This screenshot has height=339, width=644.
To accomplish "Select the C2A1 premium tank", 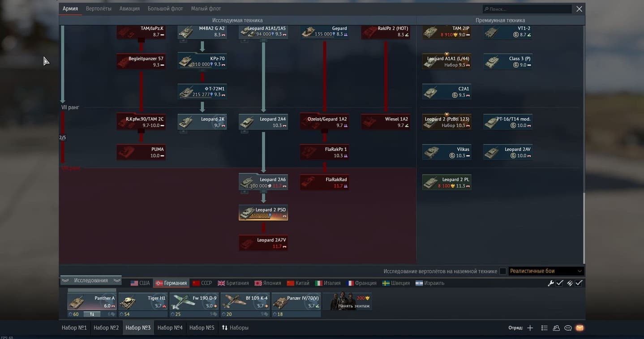I will coord(447,92).
